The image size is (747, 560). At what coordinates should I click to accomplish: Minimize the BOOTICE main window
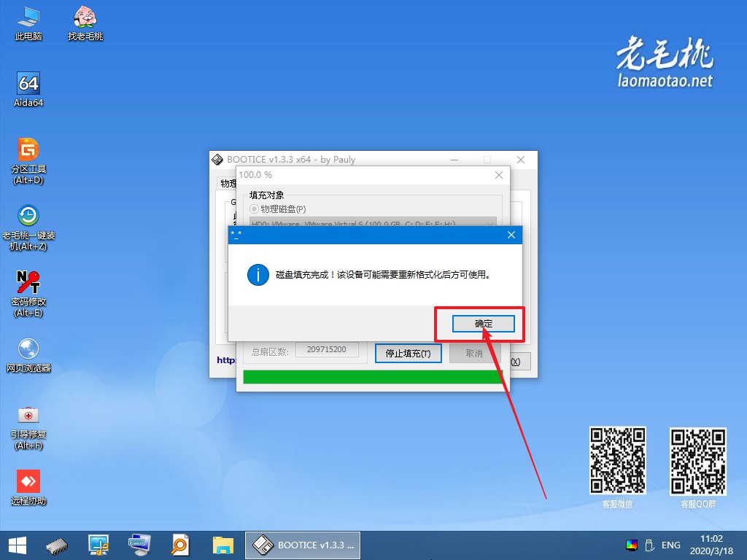pos(454,160)
